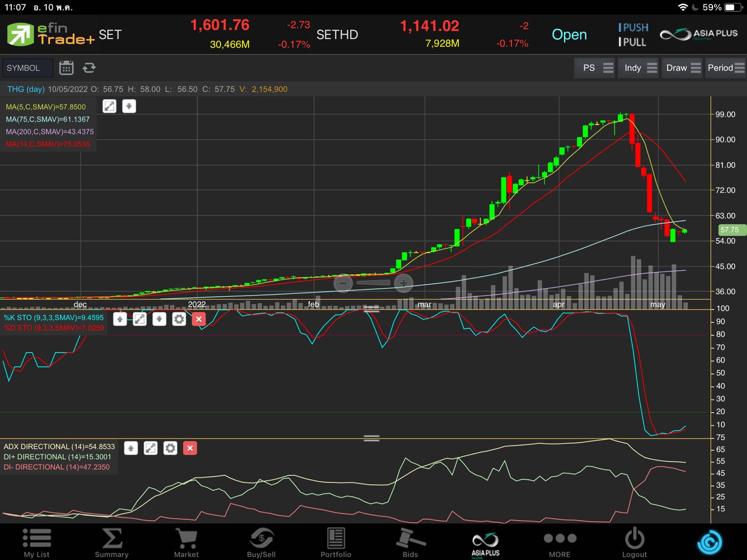Select the MA(5,C,SMAV) legend label
This screenshot has height=560, width=747.
[46, 107]
